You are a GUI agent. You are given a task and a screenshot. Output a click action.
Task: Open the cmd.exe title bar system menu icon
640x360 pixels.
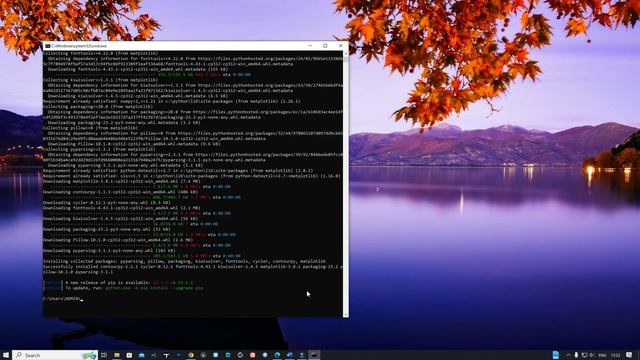48,46
